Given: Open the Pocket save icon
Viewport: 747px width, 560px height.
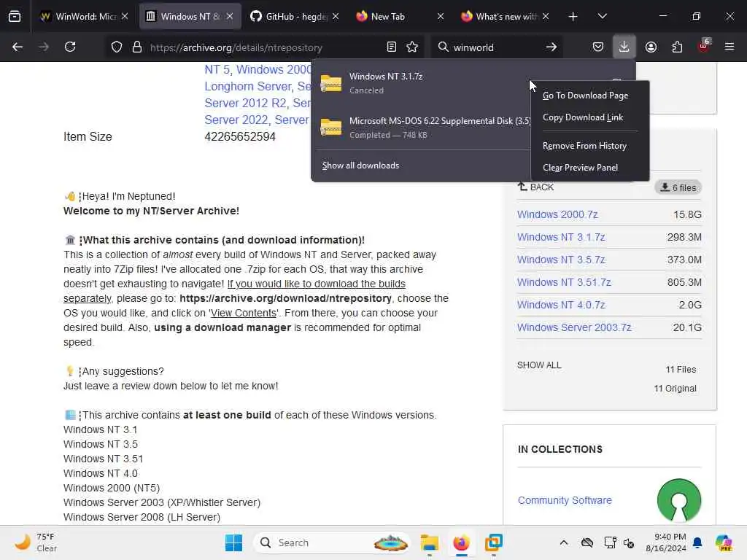Looking at the screenshot, I should coord(598,47).
